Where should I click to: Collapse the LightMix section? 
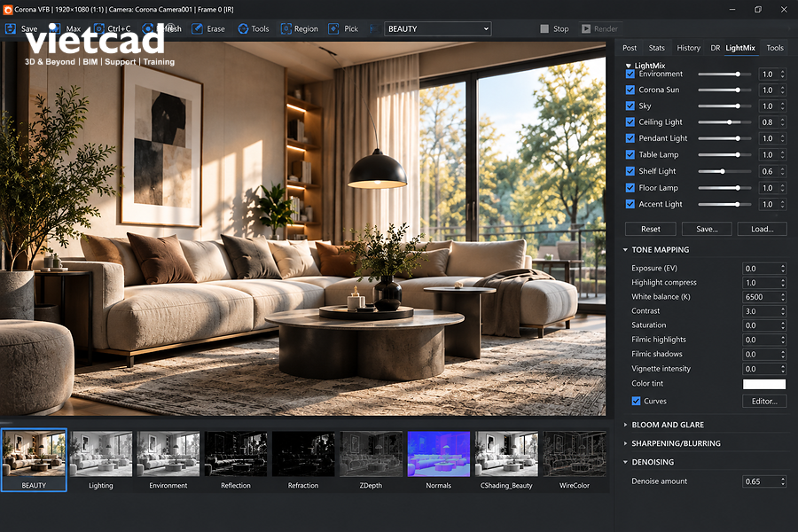click(629, 66)
